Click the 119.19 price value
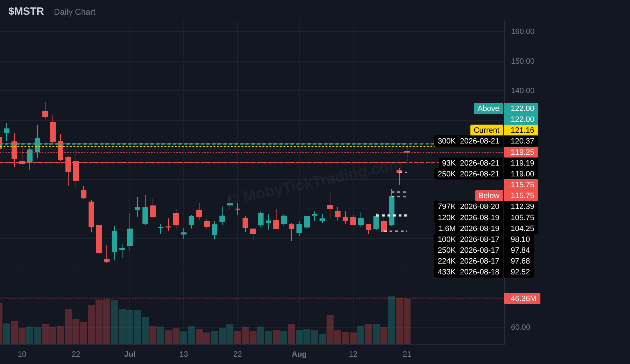Image resolution: width=630 pixels, height=364 pixels. [521, 163]
